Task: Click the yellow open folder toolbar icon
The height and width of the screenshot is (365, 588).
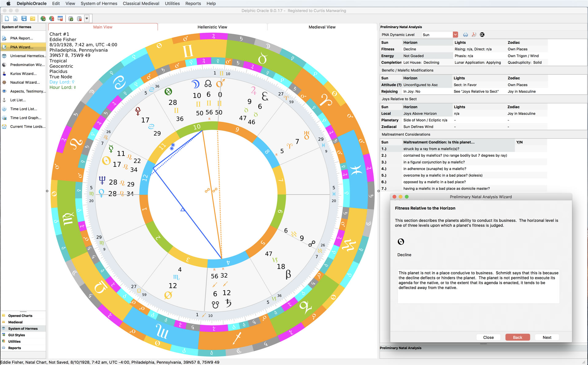Action: [33, 19]
